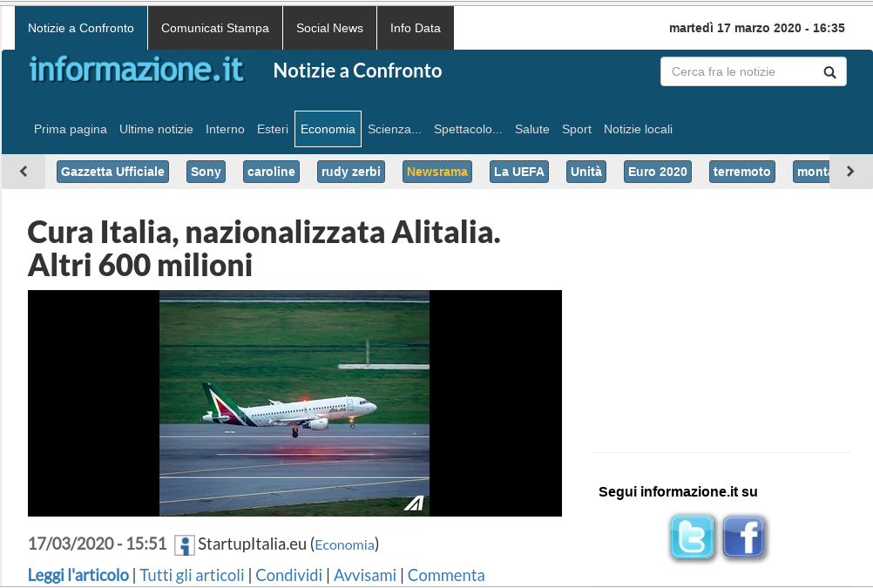Click the informazione.it logo
Image resolution: width=873 pixels, height=588 pixels.
[x=137, y=70]
